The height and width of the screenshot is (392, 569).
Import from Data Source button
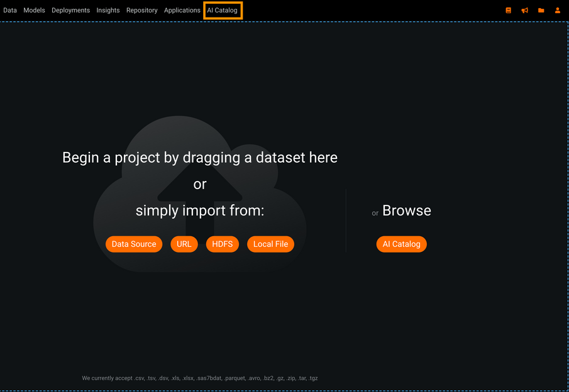[x=134, y=244]
